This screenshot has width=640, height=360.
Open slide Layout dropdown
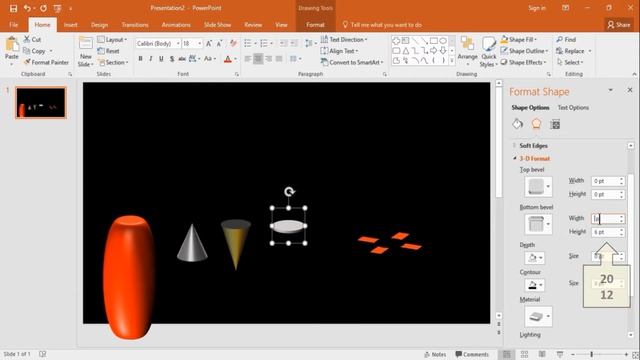[112, 40]
